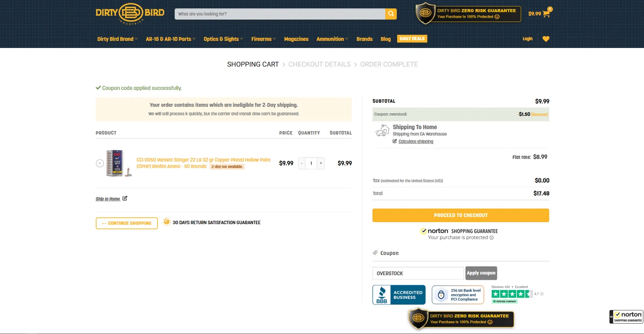644x334 pixels.
Task: Increase quantity with the plus button
Action: (x=321, y=163)
